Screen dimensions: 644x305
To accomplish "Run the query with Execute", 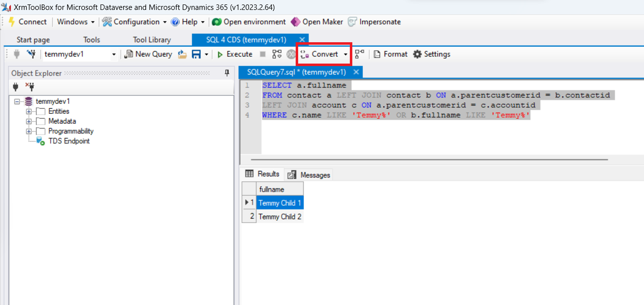I will click(235, 54).
